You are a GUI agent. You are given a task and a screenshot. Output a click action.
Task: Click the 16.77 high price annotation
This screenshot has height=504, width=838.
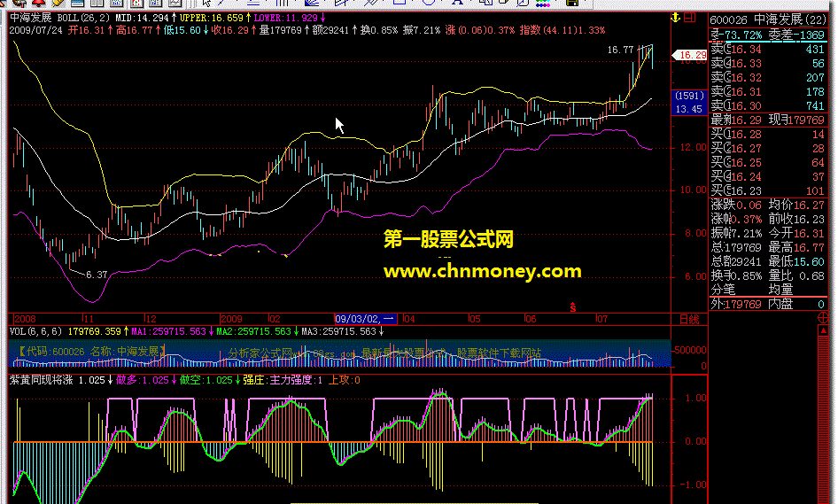tap(620, 50)
